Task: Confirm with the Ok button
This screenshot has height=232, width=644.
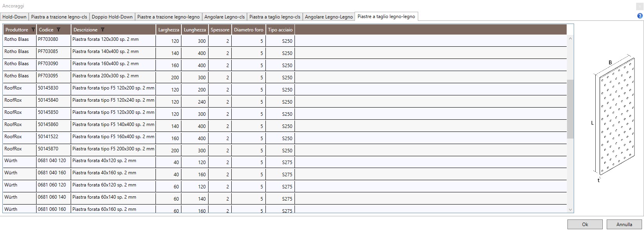Action: [x=585, y=225]
